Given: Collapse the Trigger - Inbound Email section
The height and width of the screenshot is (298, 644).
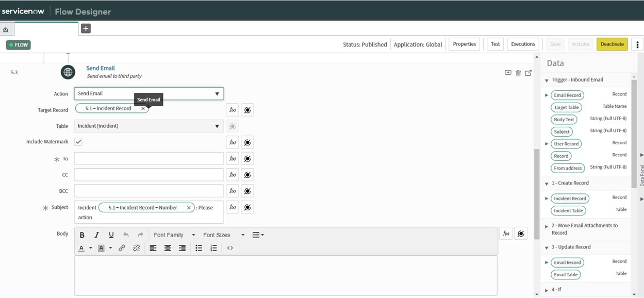Looking at the screenshot, I should click(547, 80).
